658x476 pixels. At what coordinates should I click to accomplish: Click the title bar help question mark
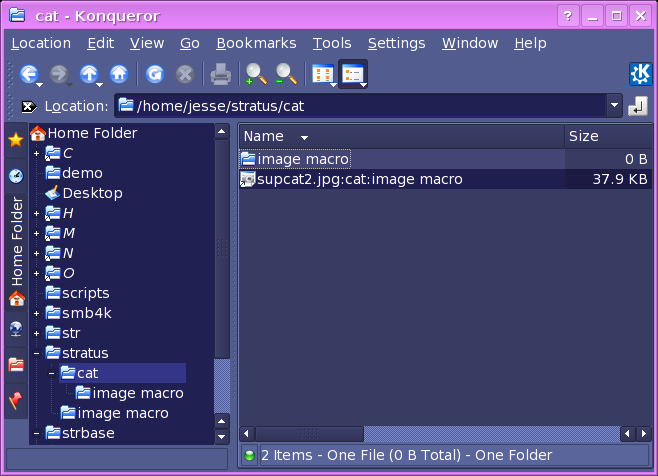point(568,16)
